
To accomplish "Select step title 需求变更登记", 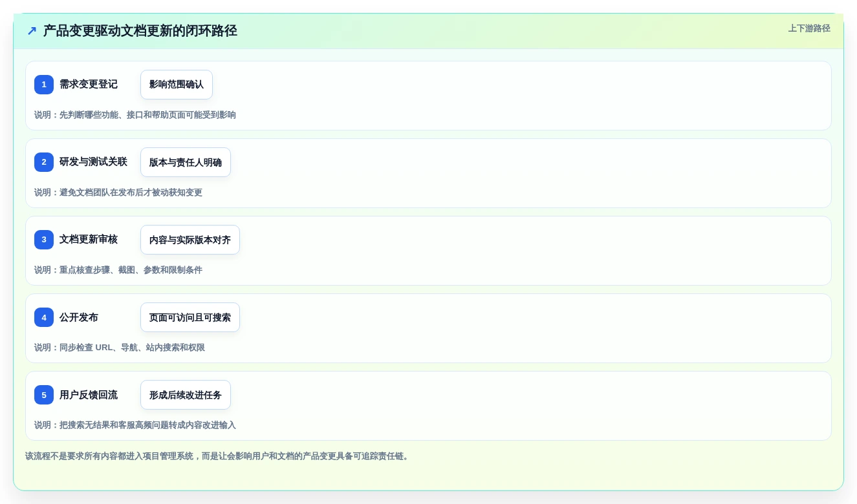I will [x=89, y=85].
